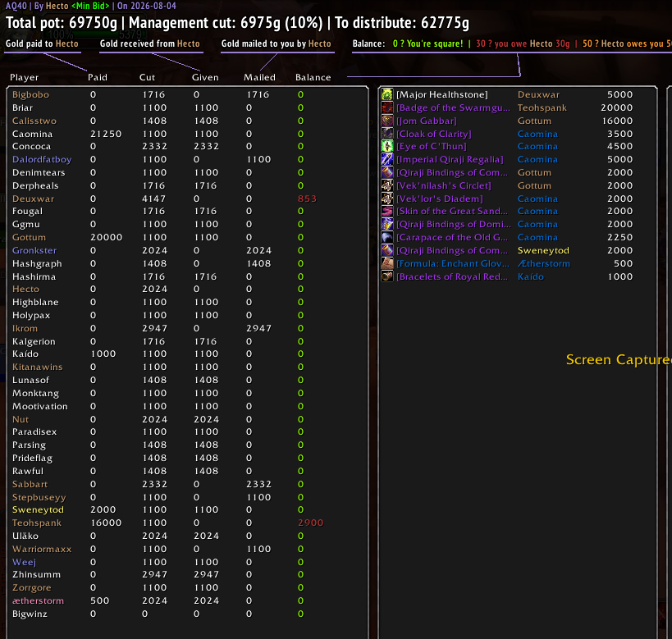Click the 'Gold paid to Hecto' legend

pyautogui.click(x=42, y=43)
